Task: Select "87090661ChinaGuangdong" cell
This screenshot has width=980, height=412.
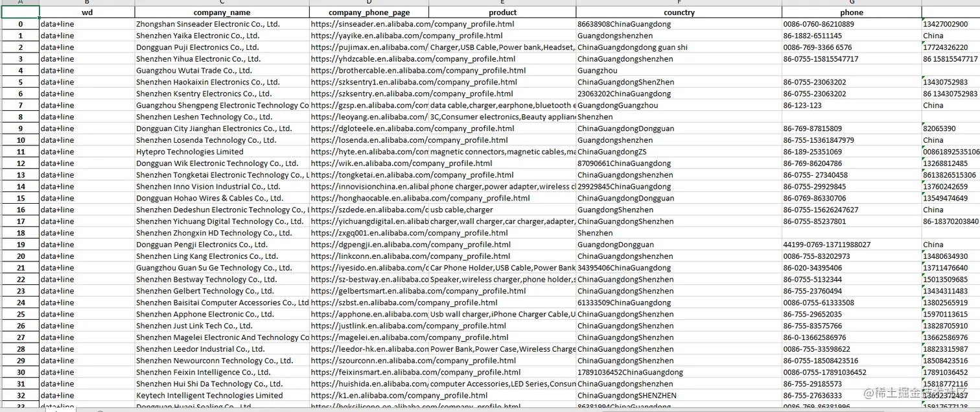Action: (x=679, y=164)
